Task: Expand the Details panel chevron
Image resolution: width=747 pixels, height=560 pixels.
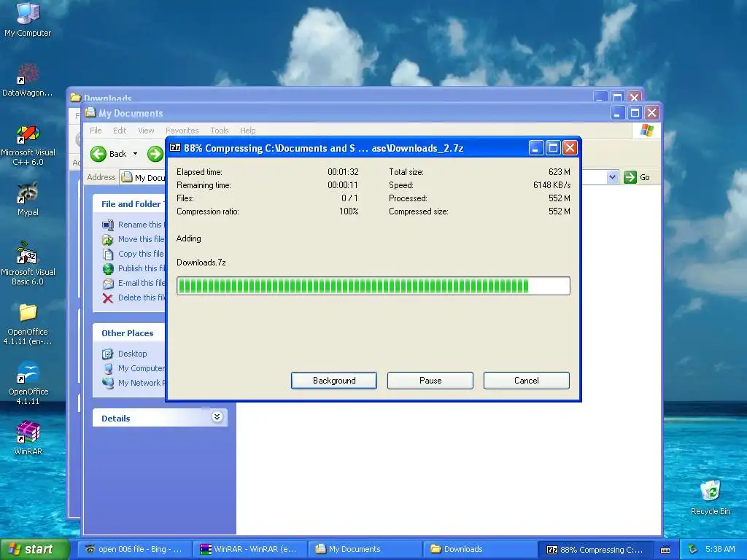Action: pyautogui.click(x=217, y=417)
